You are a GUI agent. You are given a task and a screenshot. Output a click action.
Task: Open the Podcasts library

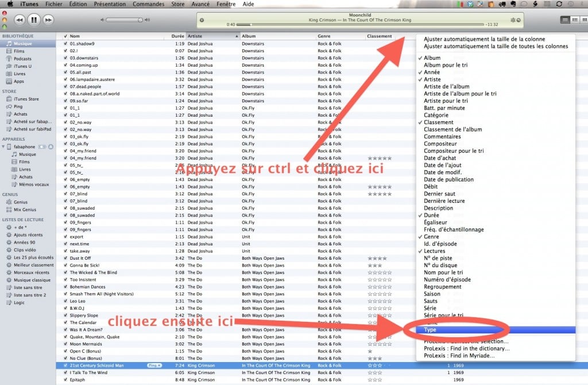pos(22,59)
